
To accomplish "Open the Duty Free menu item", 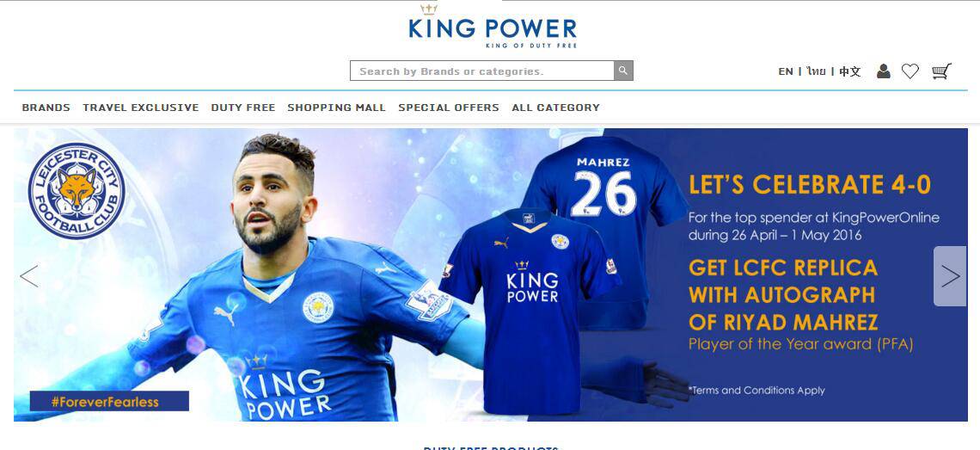I will point(243,108).
